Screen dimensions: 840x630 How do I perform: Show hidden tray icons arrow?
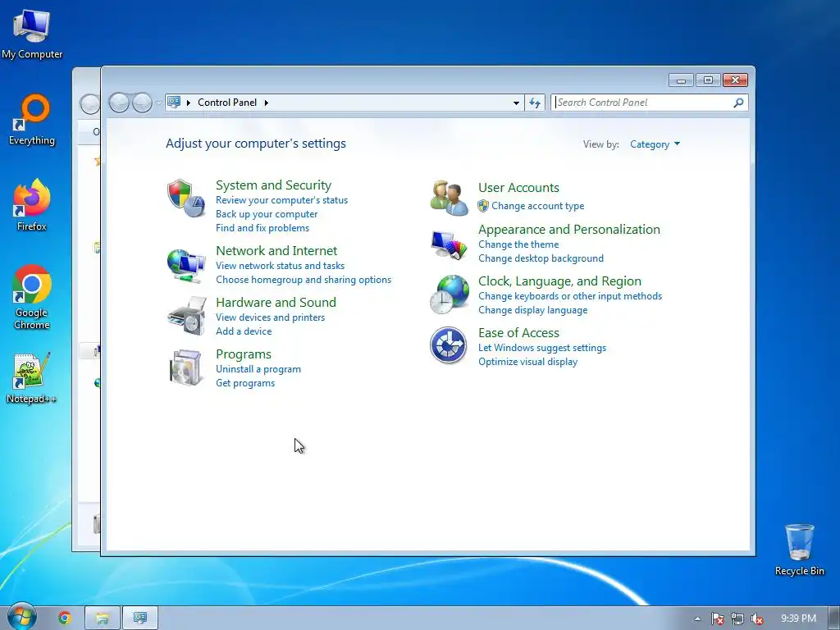click(697, 619)
